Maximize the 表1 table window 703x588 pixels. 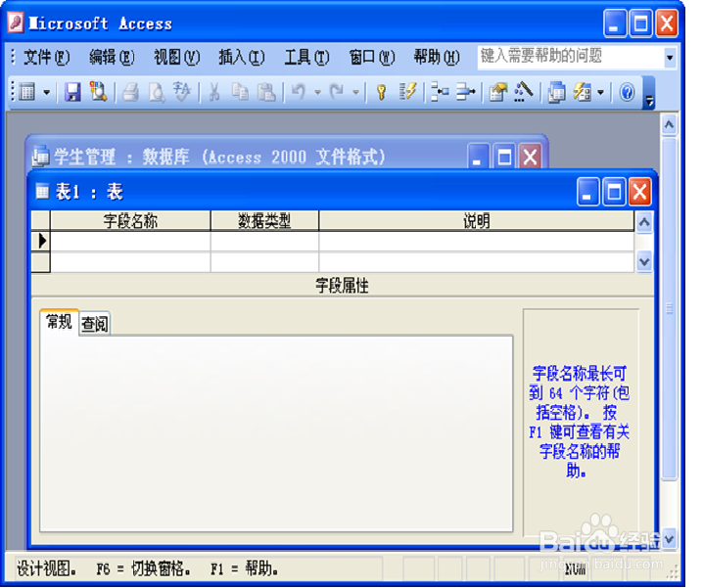coord(614,192)
